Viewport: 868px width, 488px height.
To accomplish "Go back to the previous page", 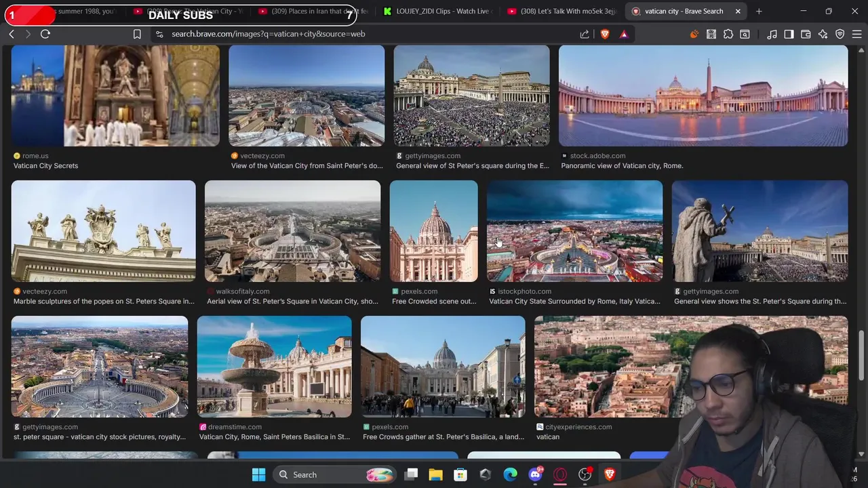I will (12, 34).
